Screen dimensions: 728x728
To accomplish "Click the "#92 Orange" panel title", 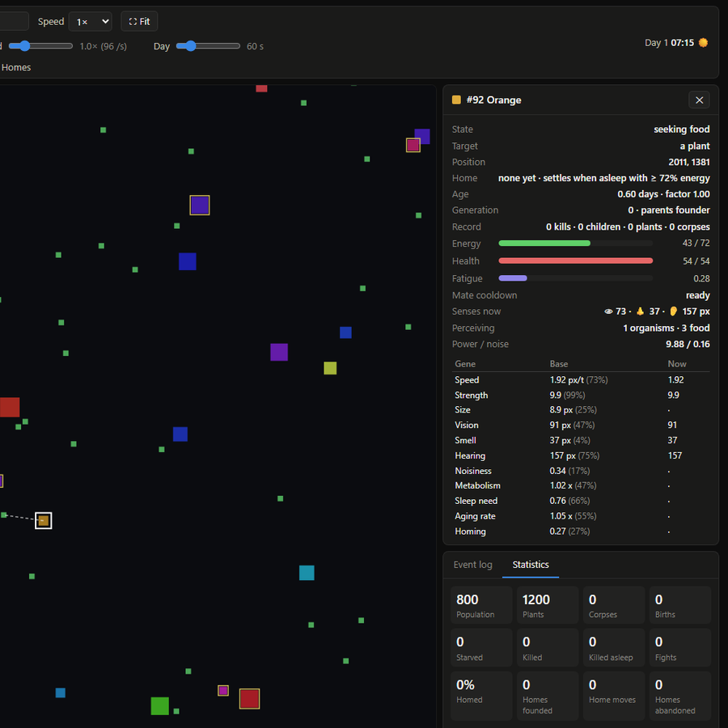I will click(x=493, y=99).
